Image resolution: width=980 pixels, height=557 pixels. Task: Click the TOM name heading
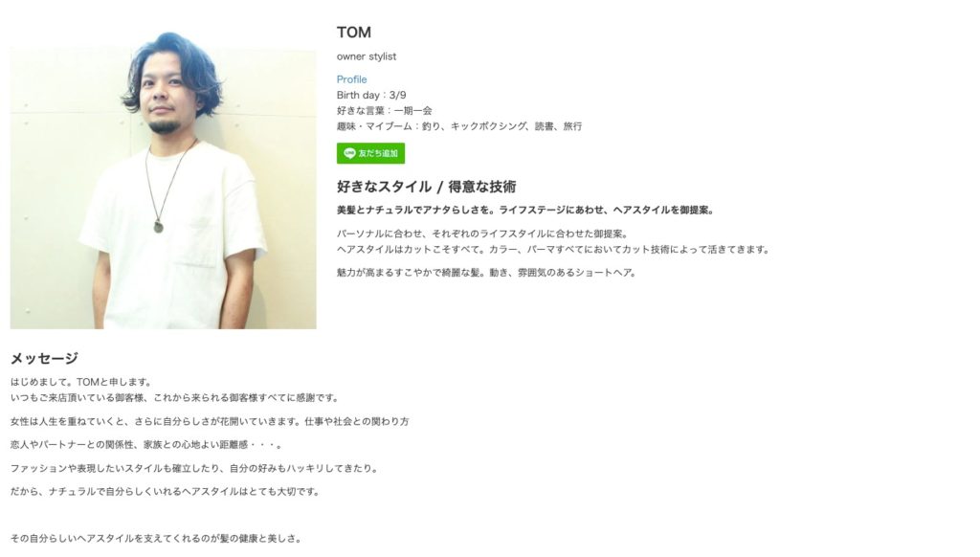[354, 32]
